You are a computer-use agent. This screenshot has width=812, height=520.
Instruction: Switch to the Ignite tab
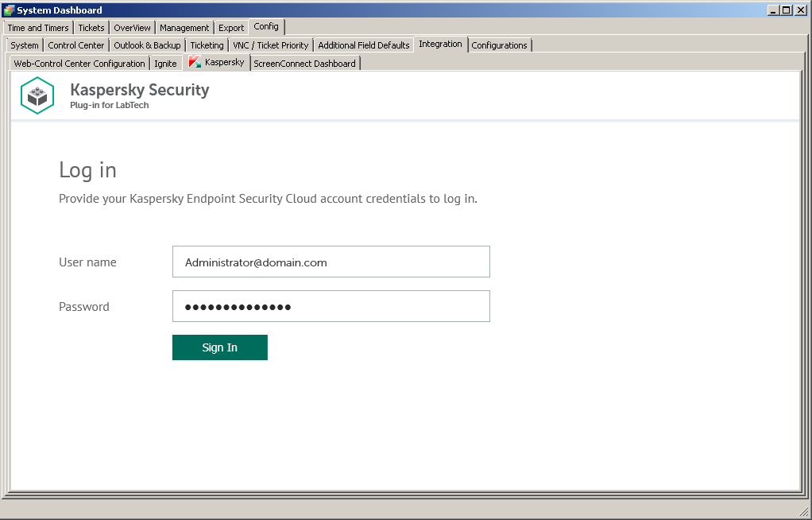pyautogui.click(x=165, y=63)
